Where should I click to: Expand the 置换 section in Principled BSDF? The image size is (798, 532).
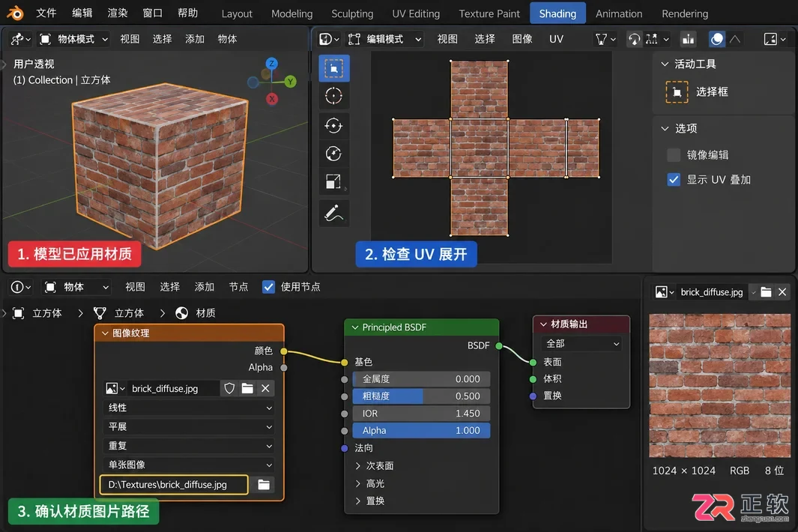[357, 501]
